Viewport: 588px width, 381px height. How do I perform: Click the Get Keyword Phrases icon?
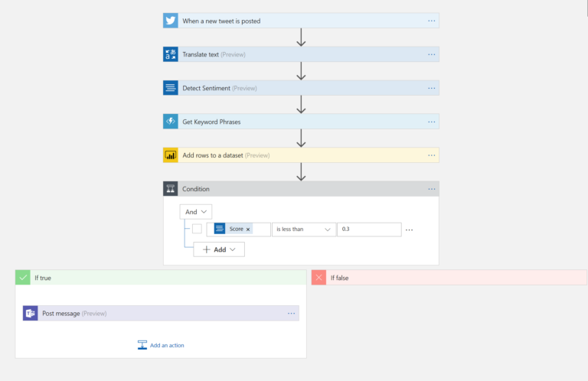pos(170,122)
